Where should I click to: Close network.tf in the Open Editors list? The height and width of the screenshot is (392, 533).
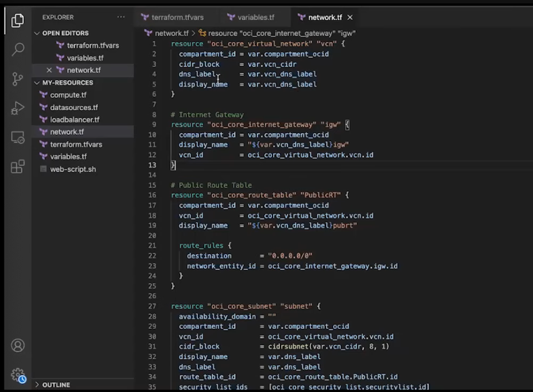(x=49, y=70)
